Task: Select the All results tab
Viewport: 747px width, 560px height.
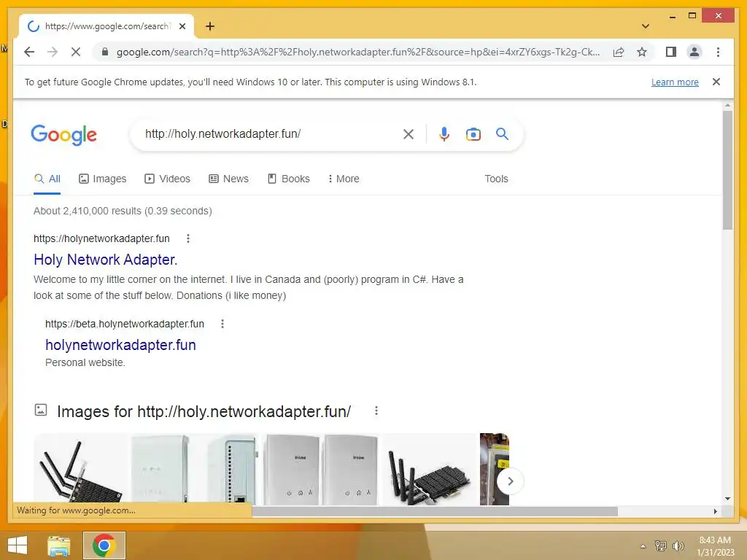Action: (47, 179)
